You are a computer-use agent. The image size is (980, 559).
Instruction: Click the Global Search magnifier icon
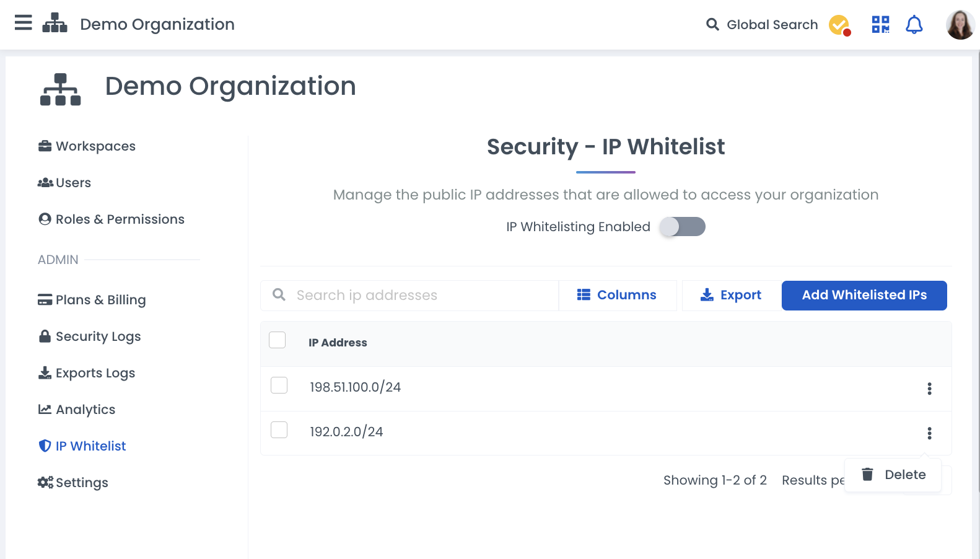[x=712, y=25]
